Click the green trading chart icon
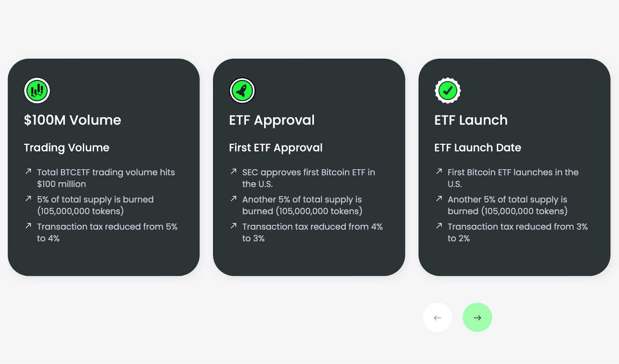The width and height of the screenshot is (619, 364). coord(37,91)
